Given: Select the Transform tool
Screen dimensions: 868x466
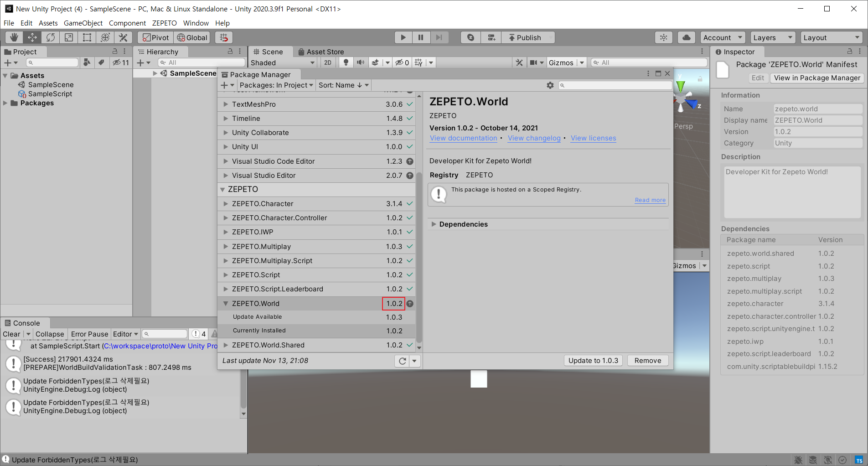Looking at the screenshot, I should pyautogui.click(x=105, y=37).
